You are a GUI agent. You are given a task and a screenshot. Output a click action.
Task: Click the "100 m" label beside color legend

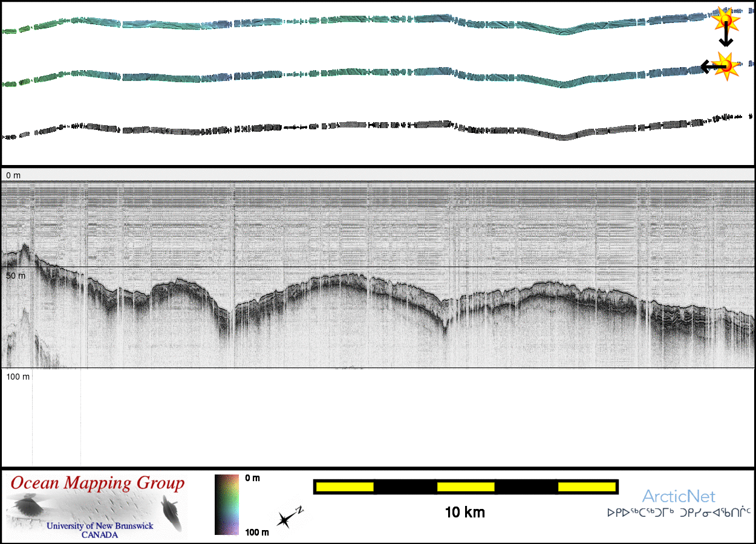point(256,532)
